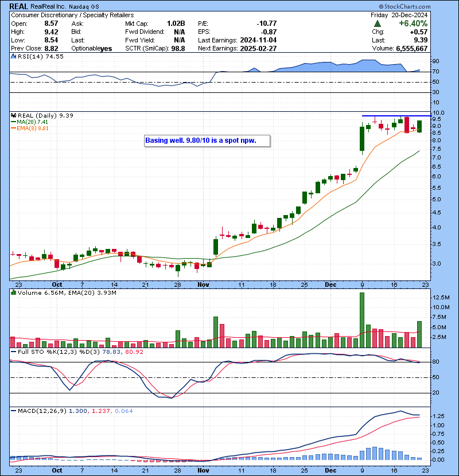Click the Mkt Cap value 1.02B
Image resolution: width=459 pixels, height=476 pixels.
point(176,24)
